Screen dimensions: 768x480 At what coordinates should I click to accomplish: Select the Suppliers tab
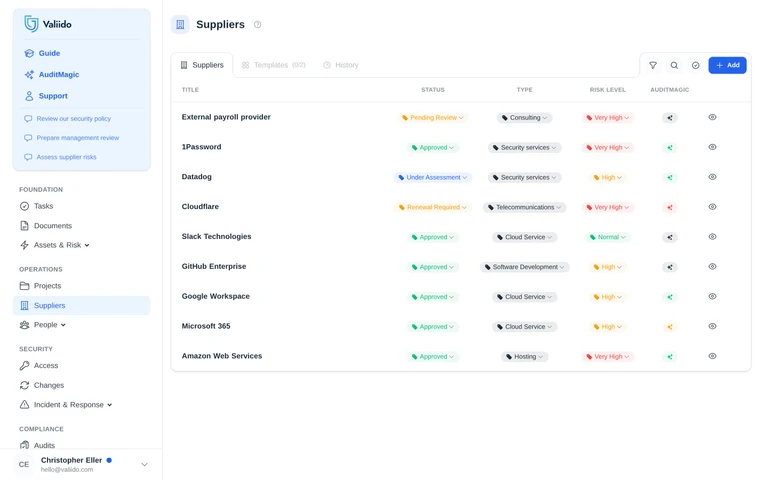pos(202,65)
